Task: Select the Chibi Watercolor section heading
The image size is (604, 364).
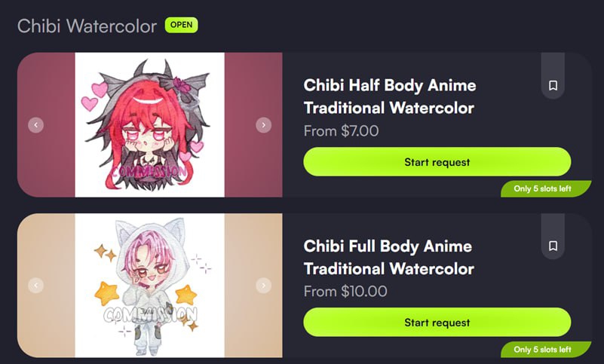Action: pos(87,26)
